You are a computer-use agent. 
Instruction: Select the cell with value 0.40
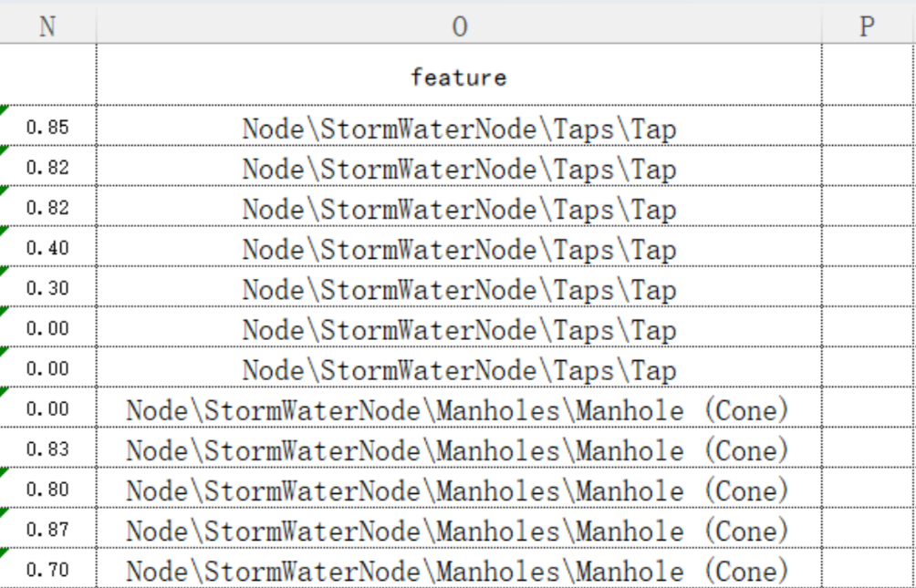47,249
